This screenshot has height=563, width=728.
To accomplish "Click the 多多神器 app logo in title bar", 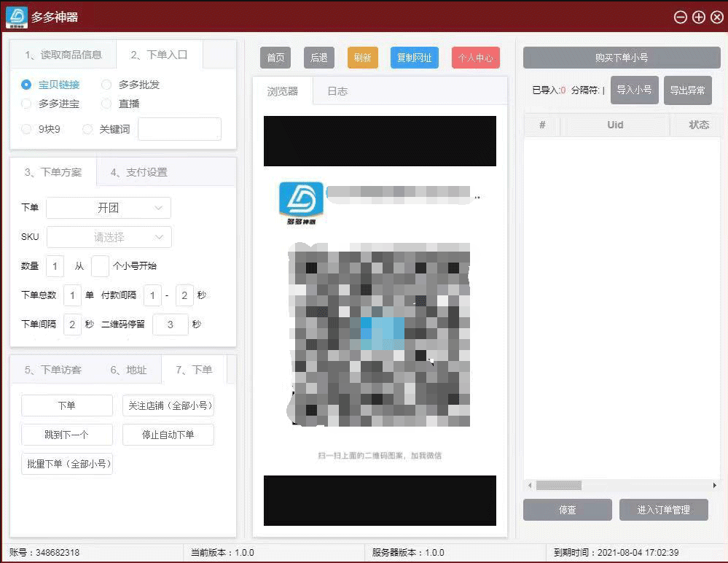I will tap(17, 18).
